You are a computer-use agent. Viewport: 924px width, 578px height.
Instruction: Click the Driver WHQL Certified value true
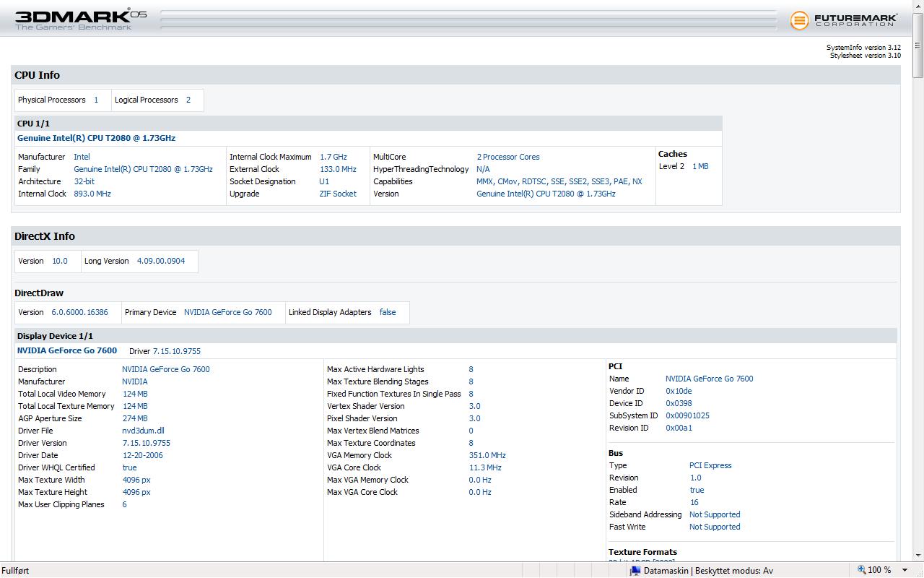130,467
